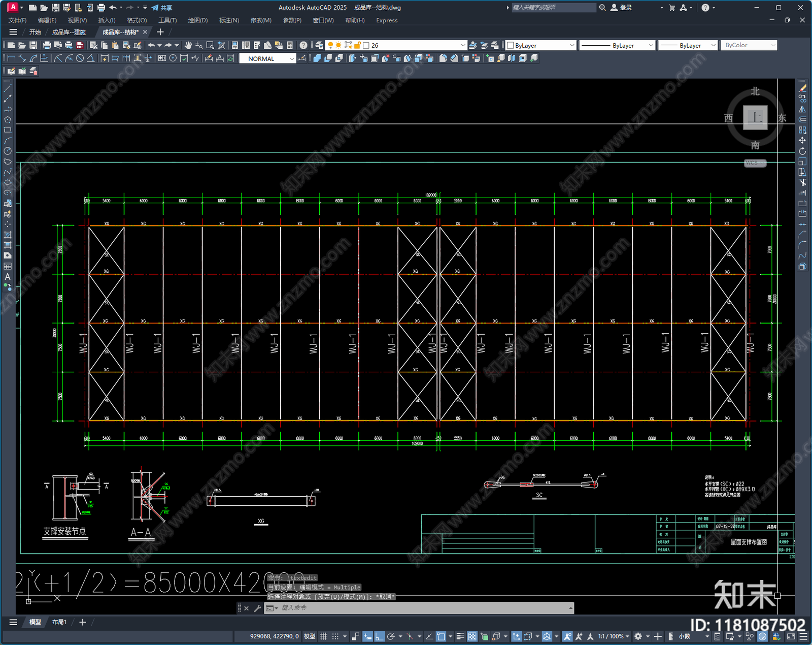Click the Pan hand tool icon
Screen dimensions: 812x645
188,45
